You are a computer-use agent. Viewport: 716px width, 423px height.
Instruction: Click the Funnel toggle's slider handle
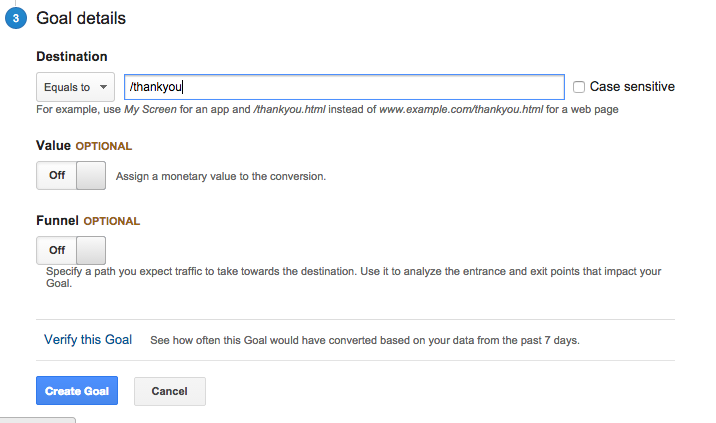[91, 250]
